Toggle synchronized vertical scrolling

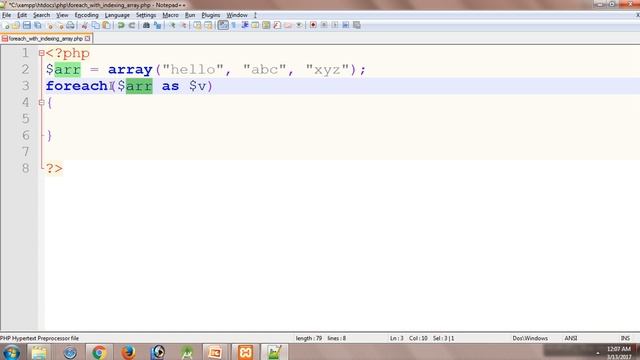click(198, 25)
